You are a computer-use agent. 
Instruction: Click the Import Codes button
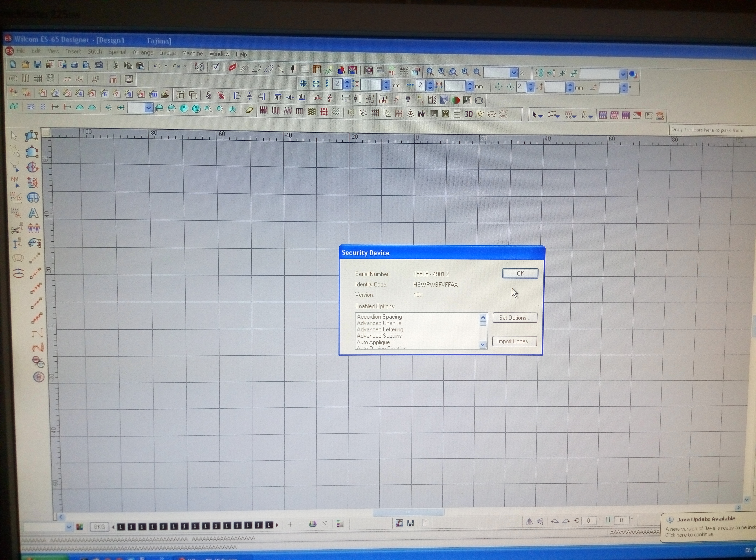(514, 341)
